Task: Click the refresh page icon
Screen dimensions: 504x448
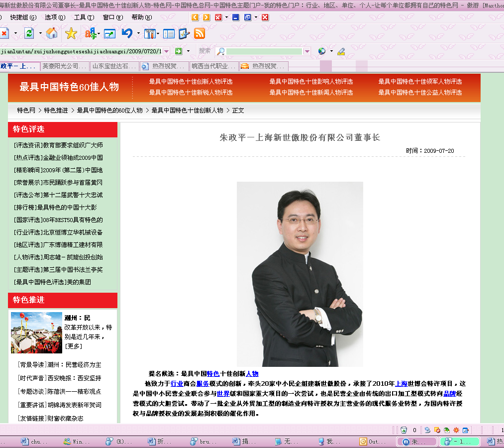Action: (29, 33)
